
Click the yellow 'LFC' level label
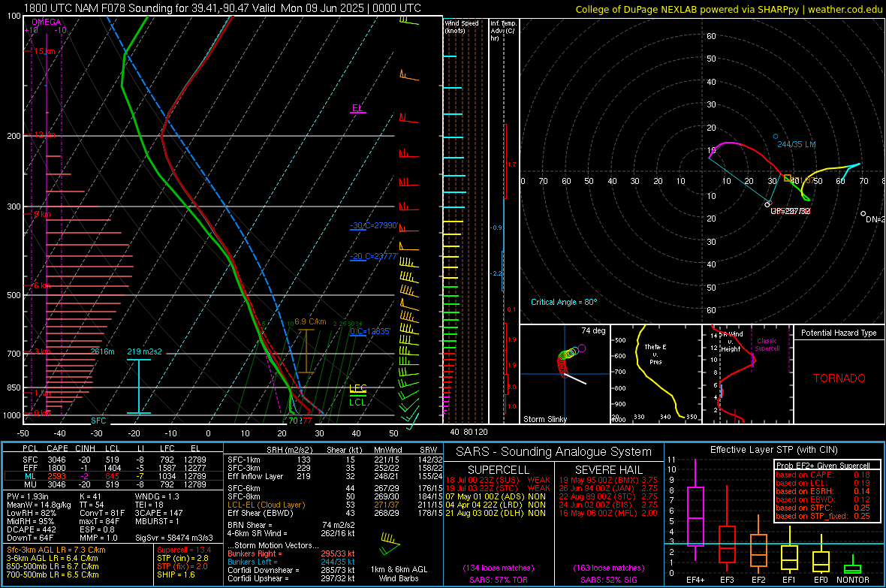(x=358, y=387)
